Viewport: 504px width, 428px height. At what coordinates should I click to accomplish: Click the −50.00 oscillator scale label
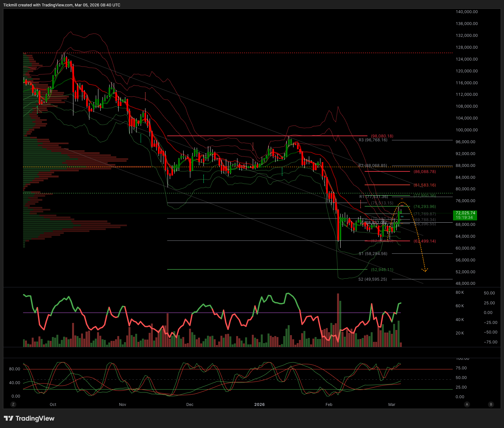tap(491, 332)
